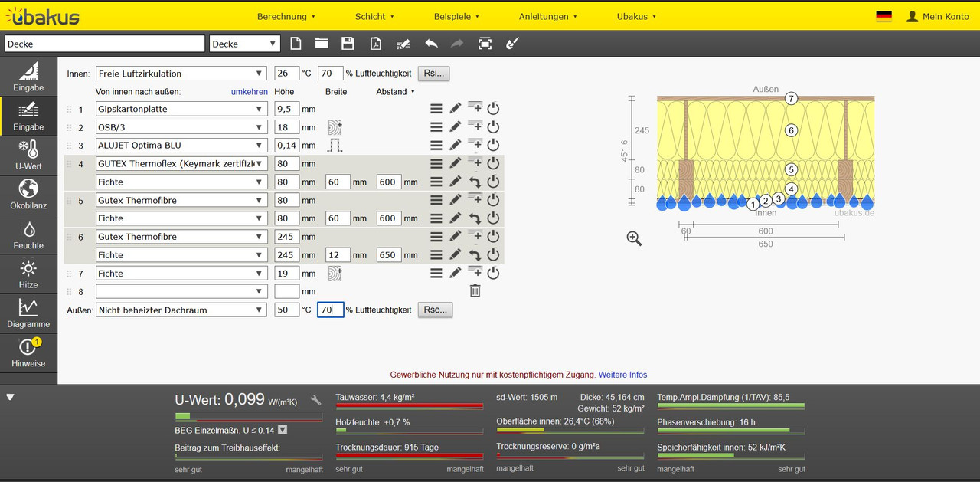Delete empty layer 8 with trash icon
Viewport: 980px width, 482px height.
pos(475,291)
